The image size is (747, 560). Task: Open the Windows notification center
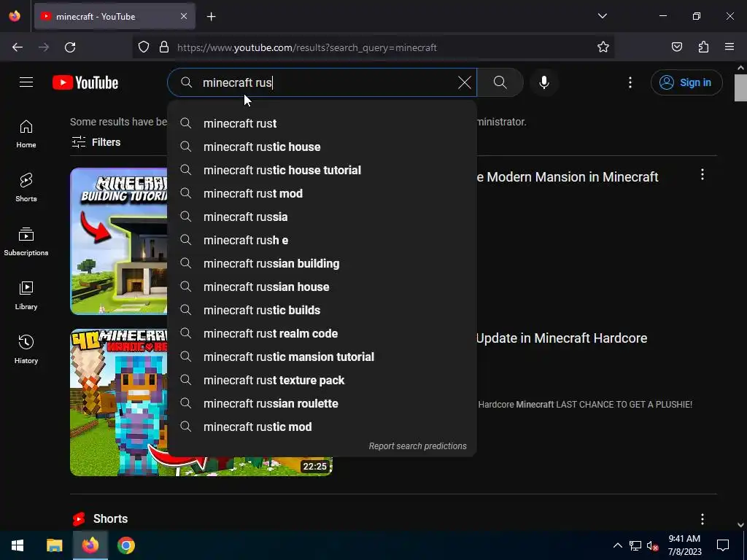pyautogui.click(x=723, y=545)
